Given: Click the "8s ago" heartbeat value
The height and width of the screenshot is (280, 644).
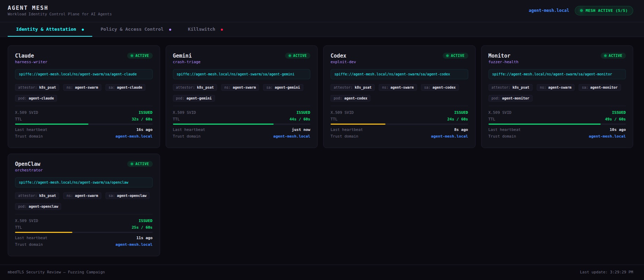Looking at the screenshot, I should (461, 130).
